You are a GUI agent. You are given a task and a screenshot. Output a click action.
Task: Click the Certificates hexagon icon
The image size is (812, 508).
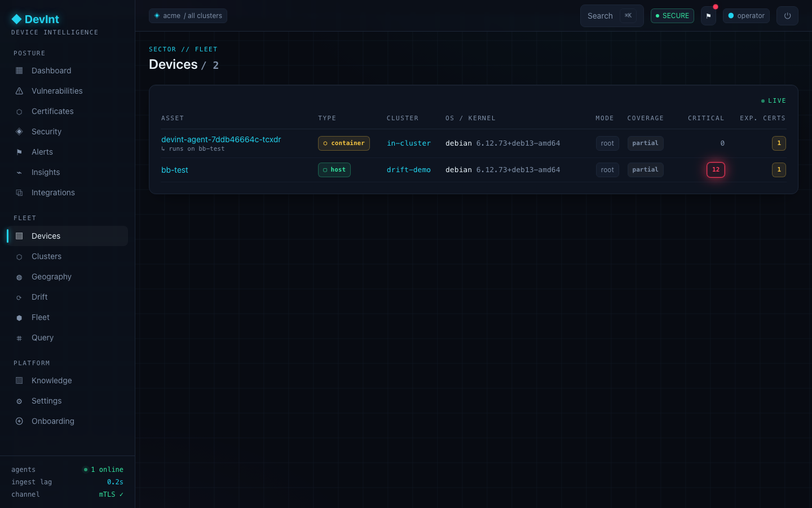(x=19, y=112)
